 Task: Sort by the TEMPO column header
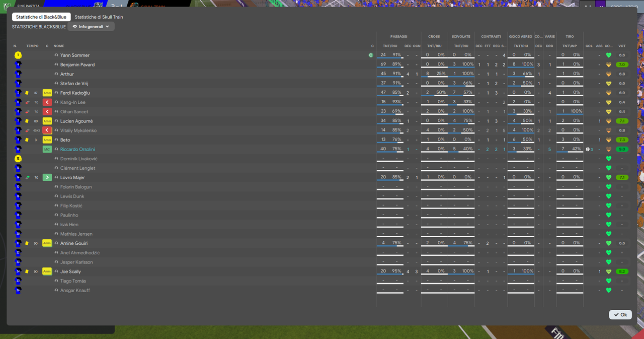click(33, 46)
